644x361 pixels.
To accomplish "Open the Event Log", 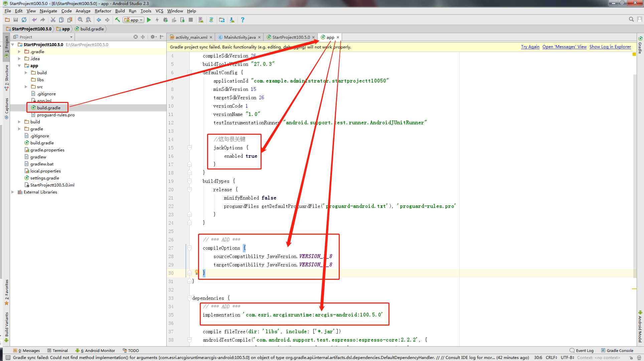I will (x=582, y=350).
